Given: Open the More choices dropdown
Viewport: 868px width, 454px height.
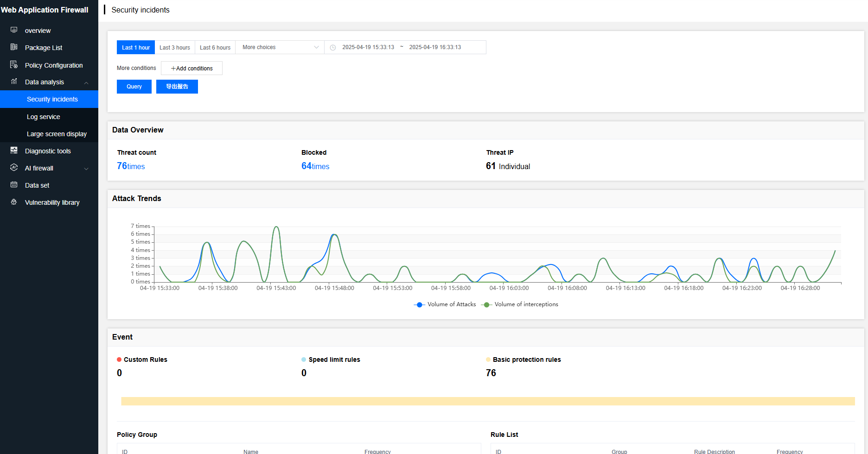Looking at the screenshot, I should [280, 47].
